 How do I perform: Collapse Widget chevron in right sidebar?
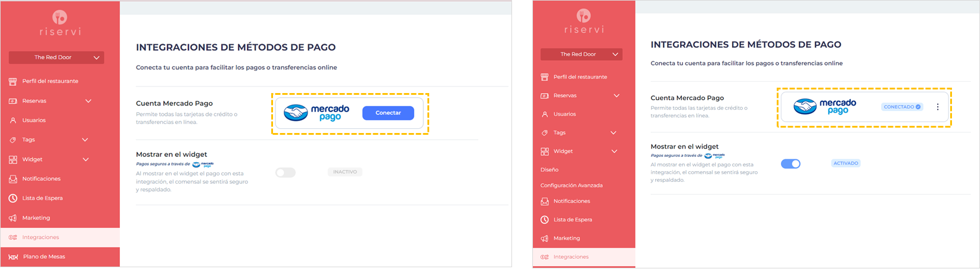pyautogui.click(x=614, y=151)
